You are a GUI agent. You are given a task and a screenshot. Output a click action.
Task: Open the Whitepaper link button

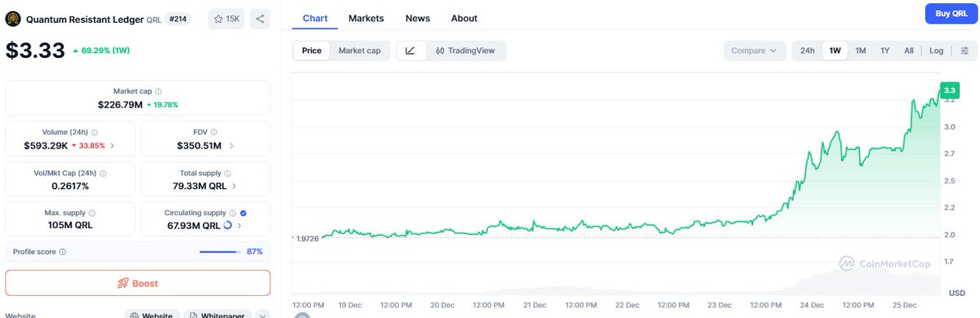coord(216,316)
